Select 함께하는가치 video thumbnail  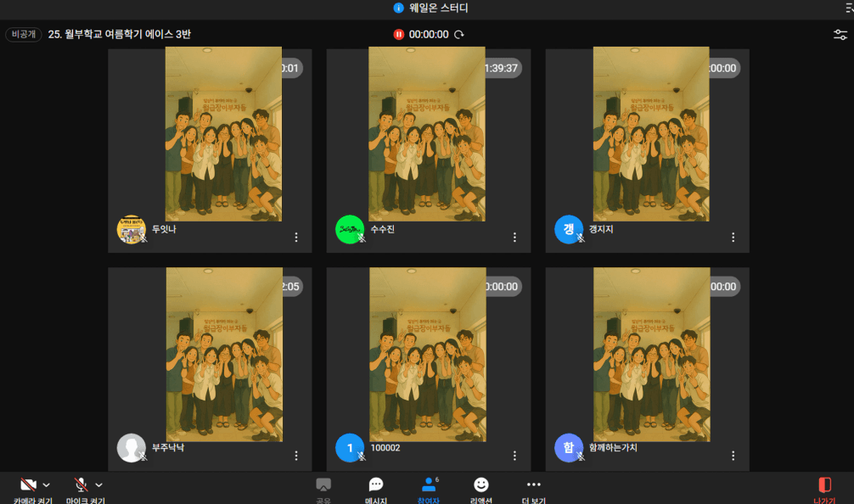pyautogui.click(x=652, y=355)
